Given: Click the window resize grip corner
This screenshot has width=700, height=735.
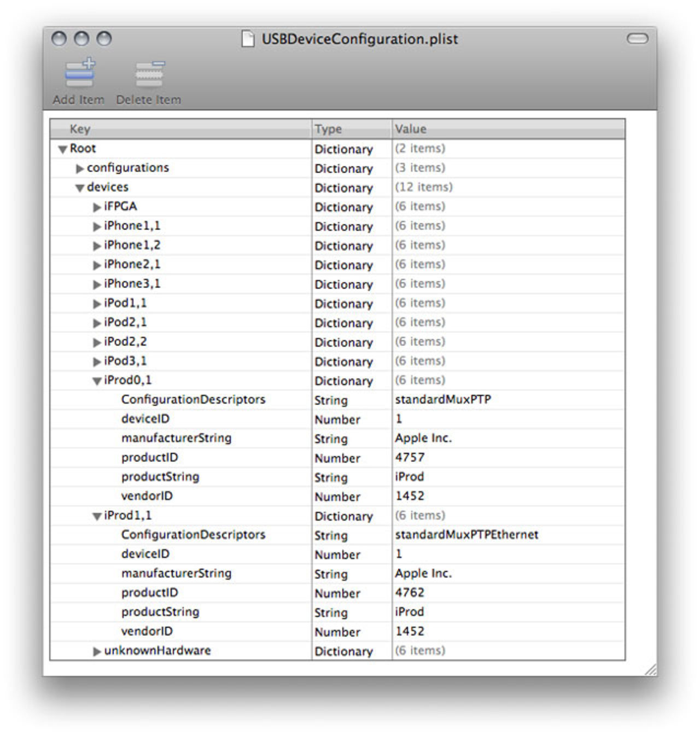Looking at the screenshot, I should coord(650,669).
